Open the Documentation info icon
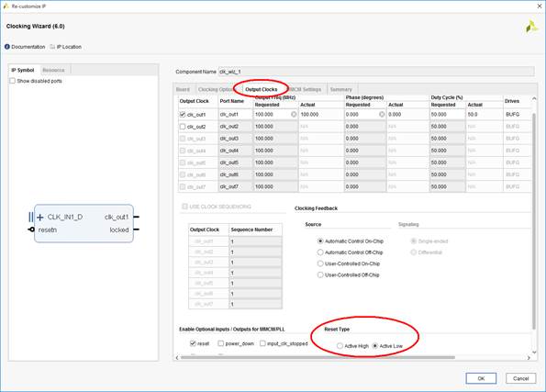Image resolution: width=546 pixels, height=392 pixels. coord(7,47)
